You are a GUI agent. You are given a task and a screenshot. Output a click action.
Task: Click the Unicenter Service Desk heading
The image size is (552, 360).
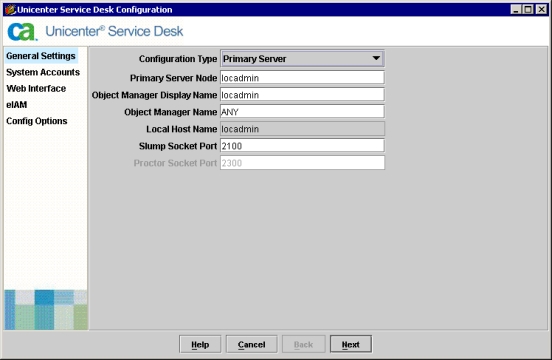coord(114,31)
